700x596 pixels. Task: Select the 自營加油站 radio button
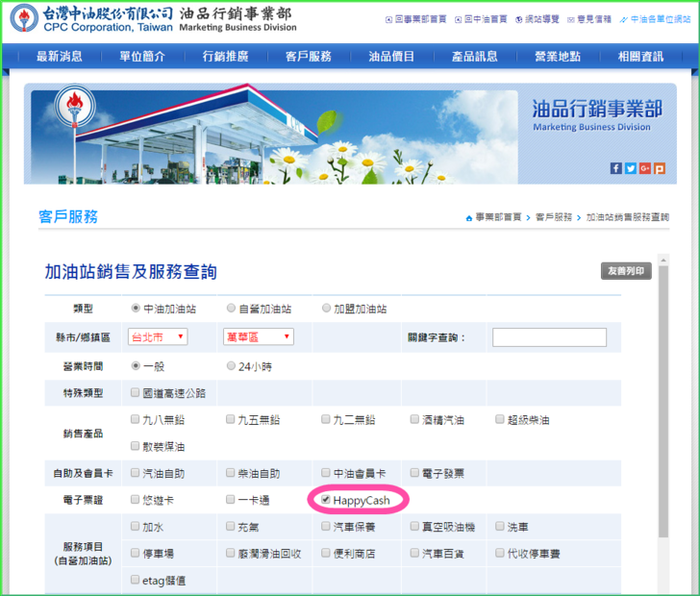[231, 309]
